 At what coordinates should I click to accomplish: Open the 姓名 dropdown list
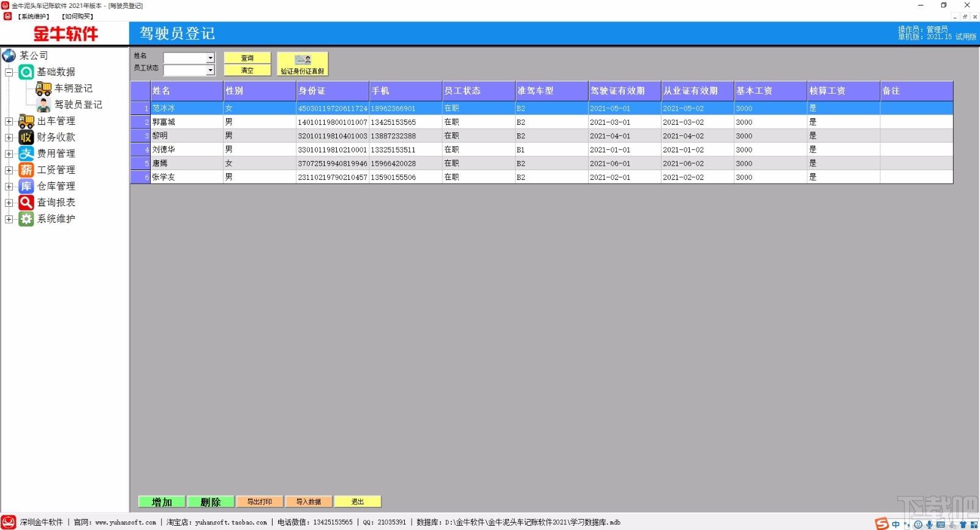(210, 58)
